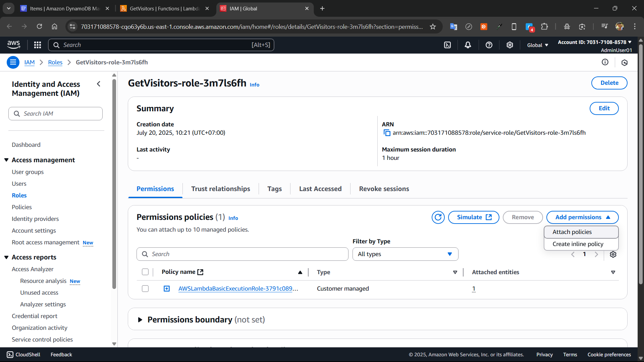This screenshot has height=362, width=644.
Task: Open the browser extensions puzzle icon
Action: click(545, 26)
